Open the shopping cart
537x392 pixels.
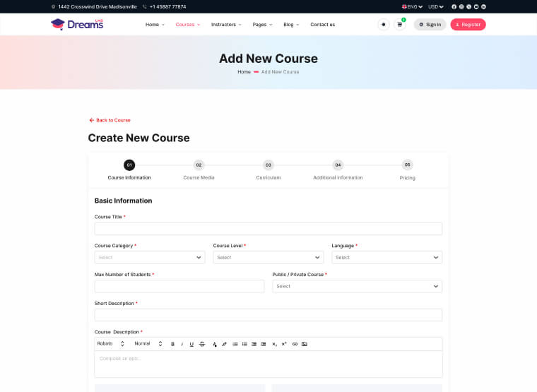click(400, 25)
